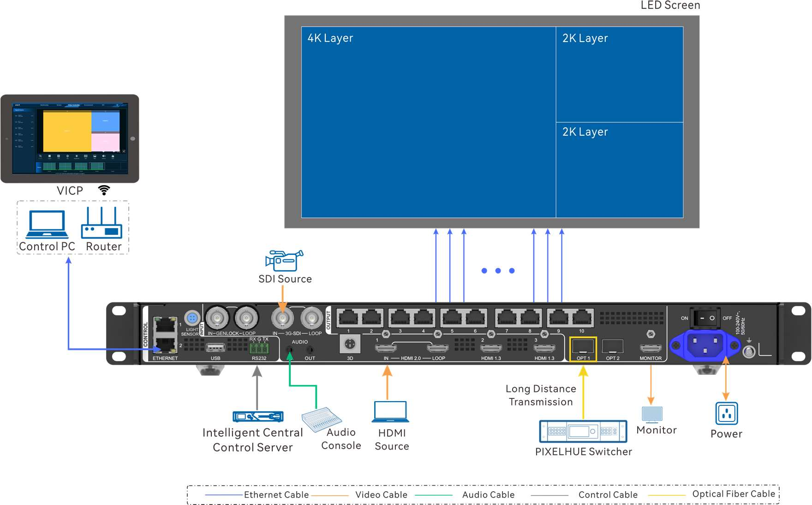Toggle the ON/OFF power switch on device
The image size is (812, 505).
(x=705, y=318)
